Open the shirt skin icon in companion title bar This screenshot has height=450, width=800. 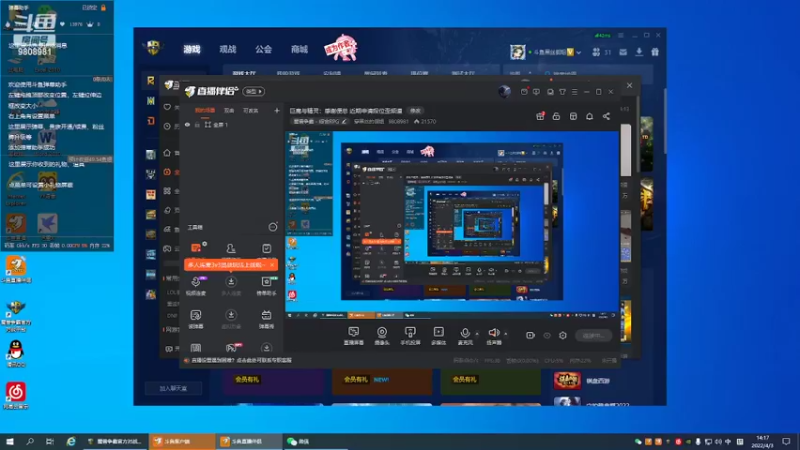click(562, 92)
